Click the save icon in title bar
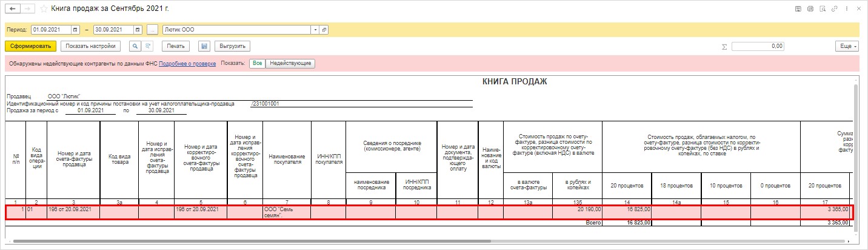868x250 pixels. pyautogui.click(x=798, y=9)
